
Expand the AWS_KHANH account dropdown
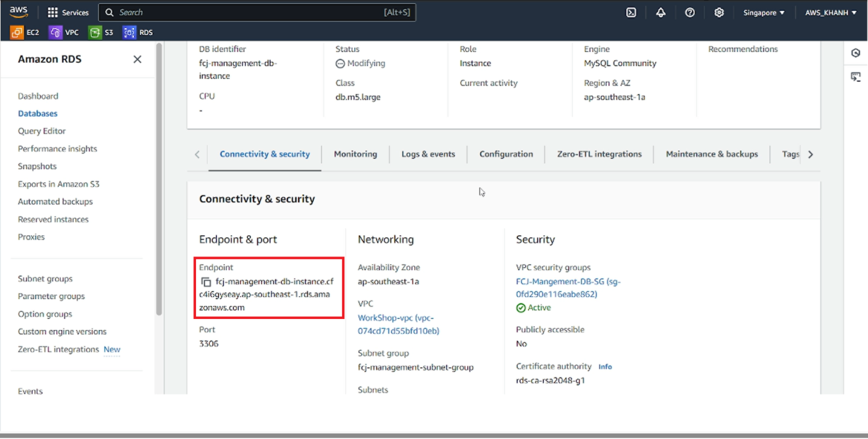pyautogui.click(x=831, y=12)
